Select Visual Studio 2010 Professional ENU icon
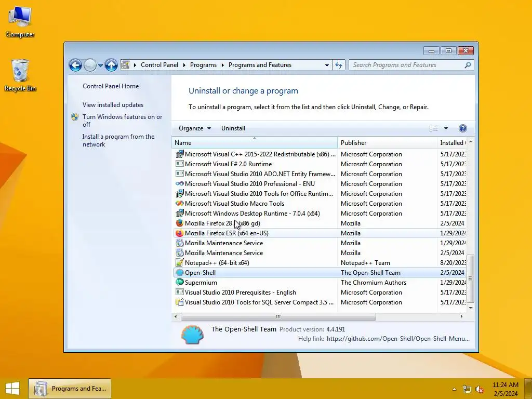The width and height of the screenshot is (532, 399). (179, 183)
